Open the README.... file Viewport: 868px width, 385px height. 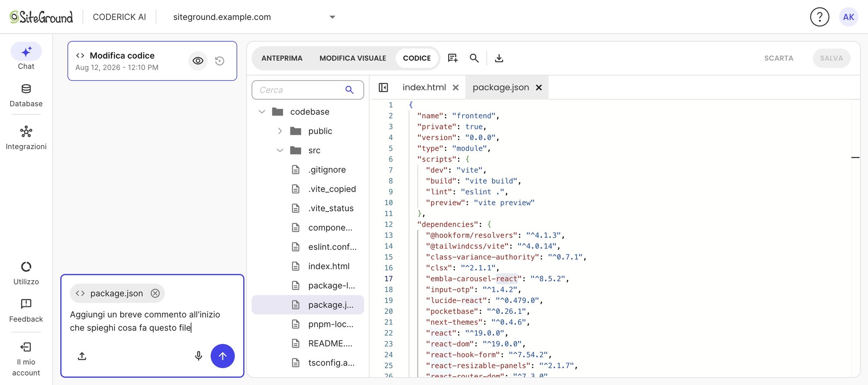(x=308, y=343)
